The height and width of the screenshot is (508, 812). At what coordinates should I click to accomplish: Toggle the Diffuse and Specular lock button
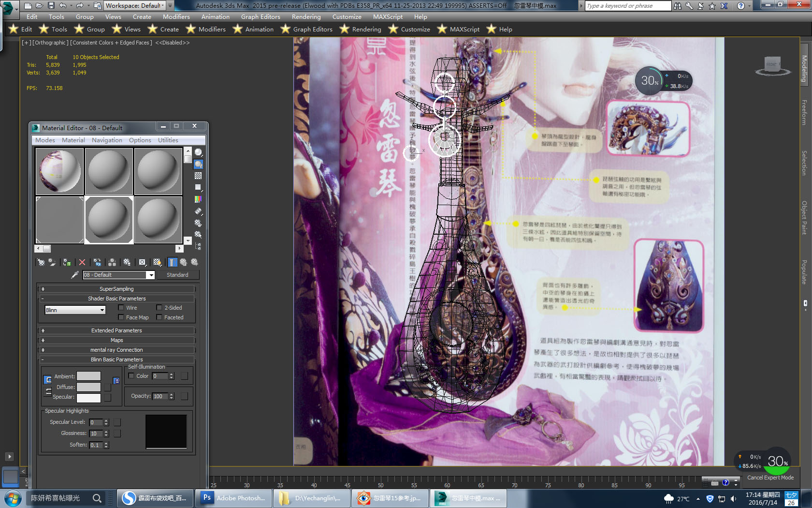point(48,392)
